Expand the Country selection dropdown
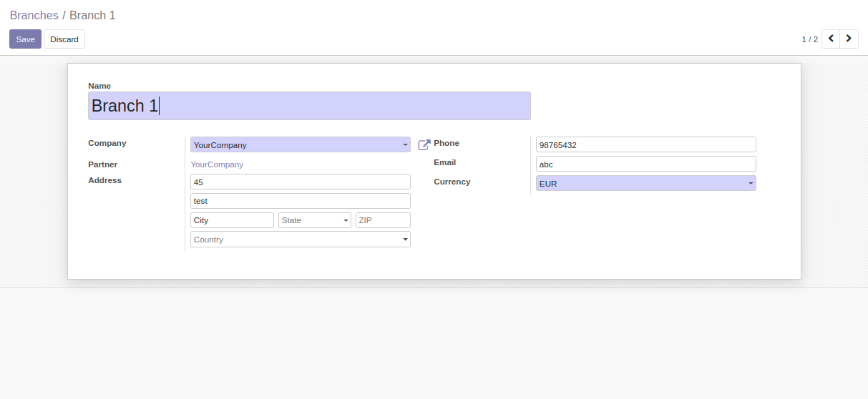Screen dimensions: 868x399 point(300,240)
